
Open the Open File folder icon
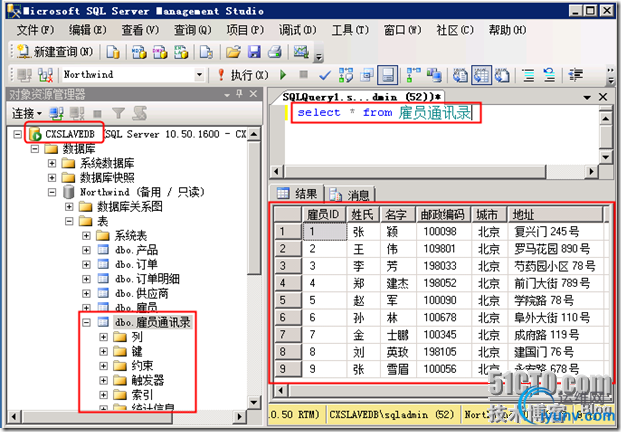[x=233, y=52]
